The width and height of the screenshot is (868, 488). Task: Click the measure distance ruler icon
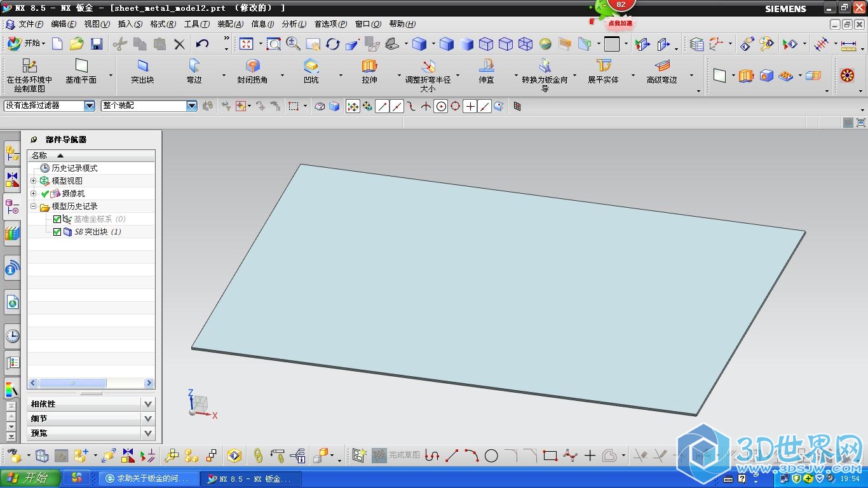pyautogui.click(x=848, y=44)
